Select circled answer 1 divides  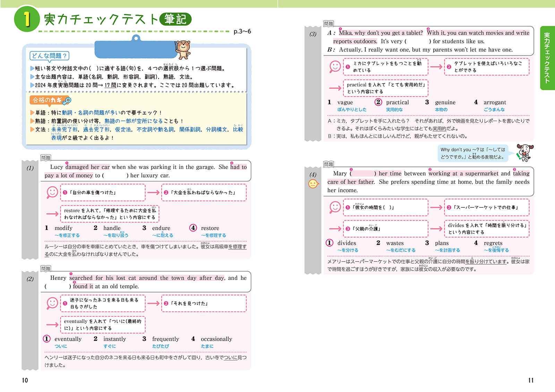pos(330,243)
